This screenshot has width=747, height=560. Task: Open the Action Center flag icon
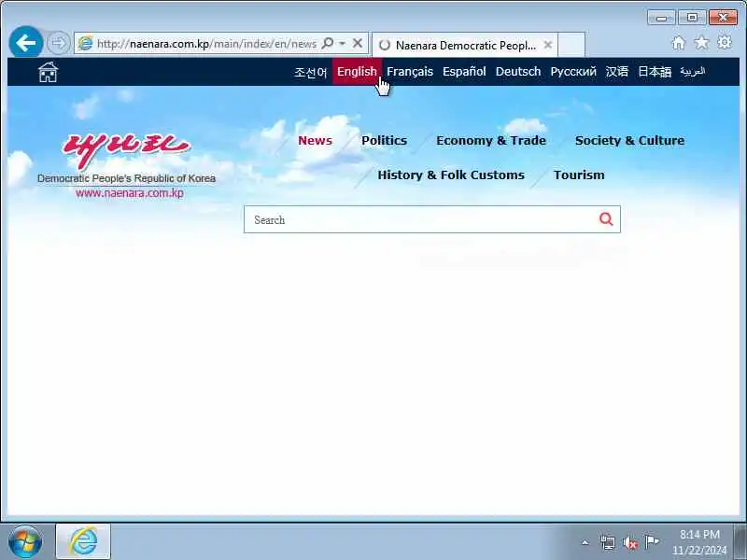(x=652, y=542)
